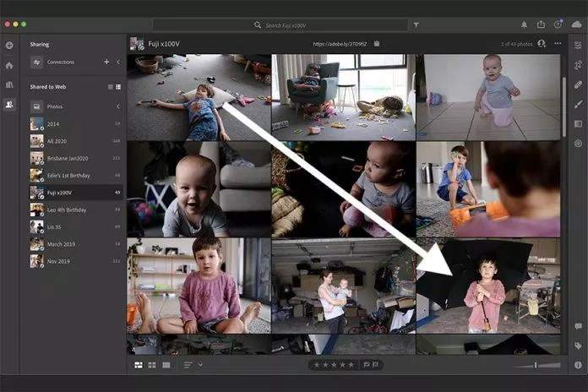
Task: Click the search magnifier icon
Action: click(258, 25)
